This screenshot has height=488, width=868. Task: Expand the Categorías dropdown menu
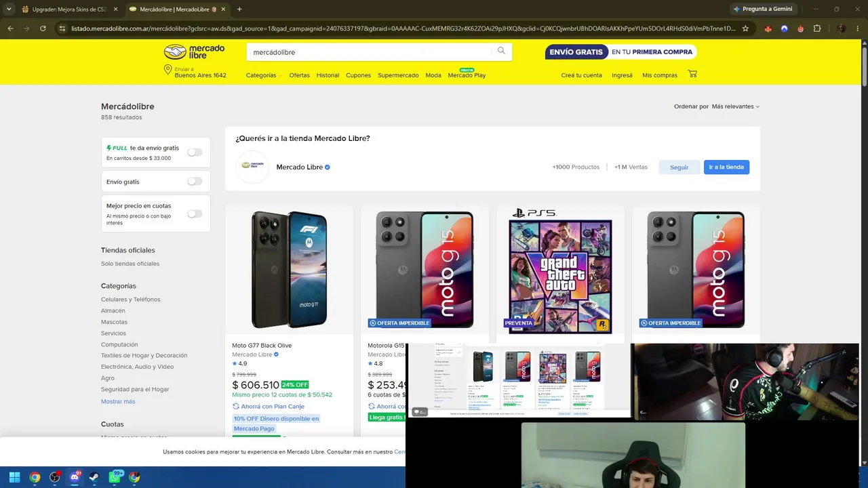264,75
